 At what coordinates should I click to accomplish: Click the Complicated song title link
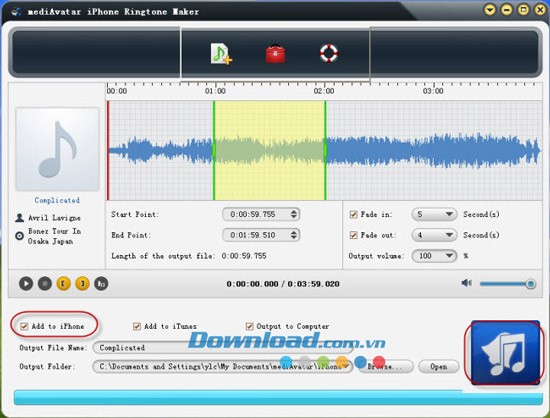tap(57, 200)
